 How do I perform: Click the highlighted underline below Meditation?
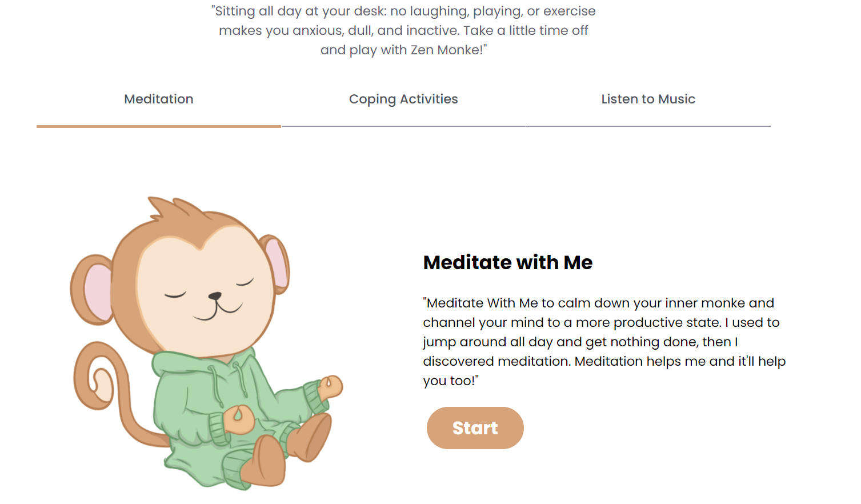pyautogui.click(x=159, y=126)
